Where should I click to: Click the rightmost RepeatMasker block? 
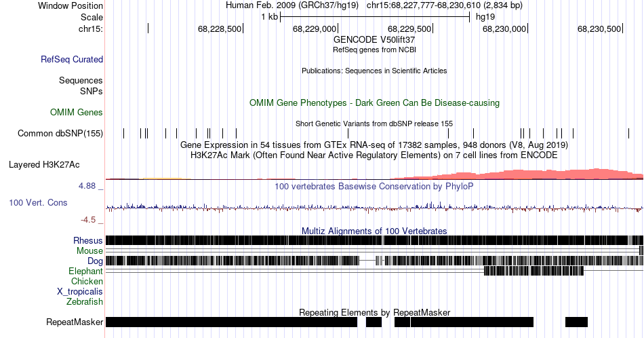click(576, 322)
